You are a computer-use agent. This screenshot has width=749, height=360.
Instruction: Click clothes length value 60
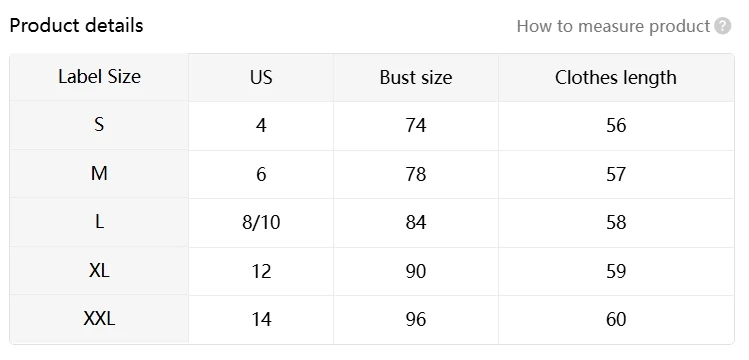(616, 319)
